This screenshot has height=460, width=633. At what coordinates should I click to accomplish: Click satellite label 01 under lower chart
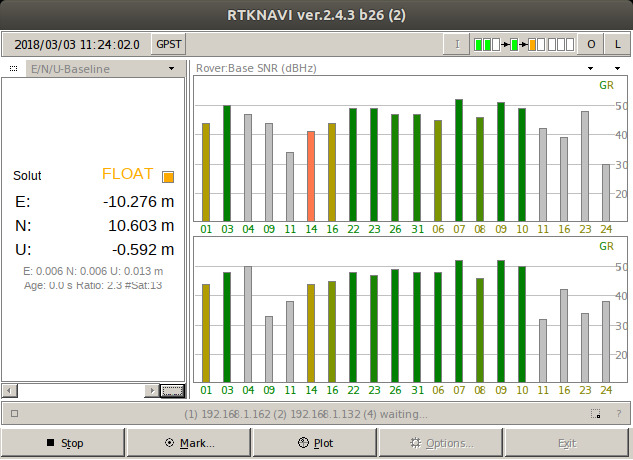tap(206, 390)
